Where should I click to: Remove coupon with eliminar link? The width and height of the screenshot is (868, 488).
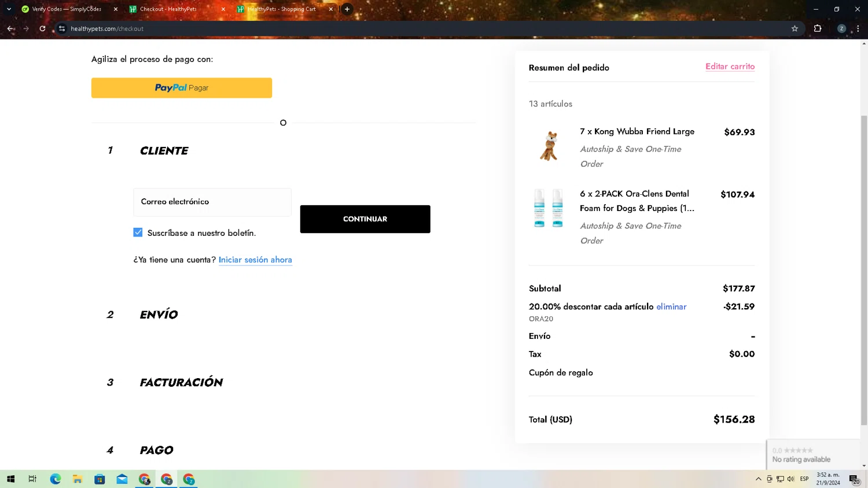(x=671, y=306)
